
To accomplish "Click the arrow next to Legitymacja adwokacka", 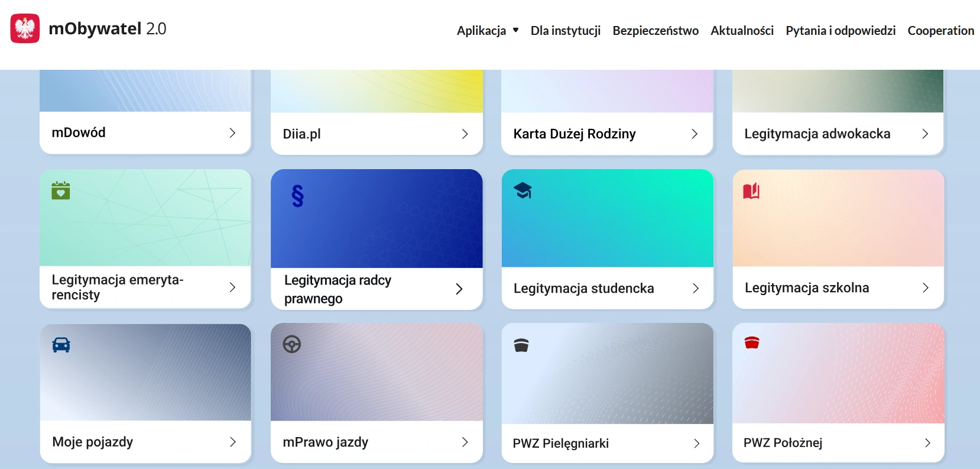I will pos(925,134).
